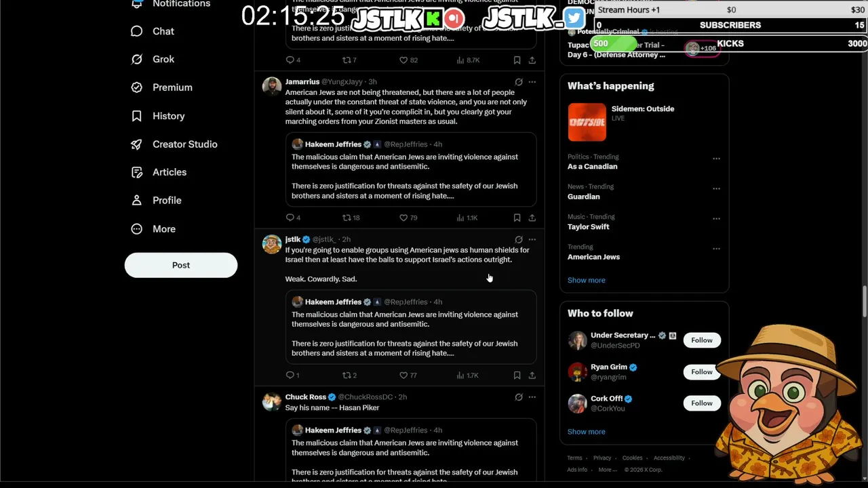
Task: Ask Grok about Jamarrius's tweet
Action: [x=519, y=82]
